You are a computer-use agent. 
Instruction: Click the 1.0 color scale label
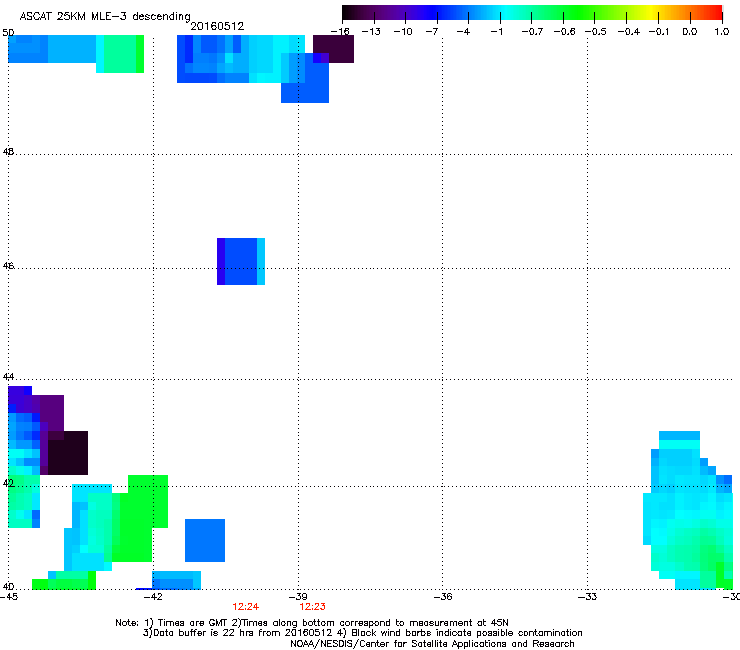tap(722, 32)
